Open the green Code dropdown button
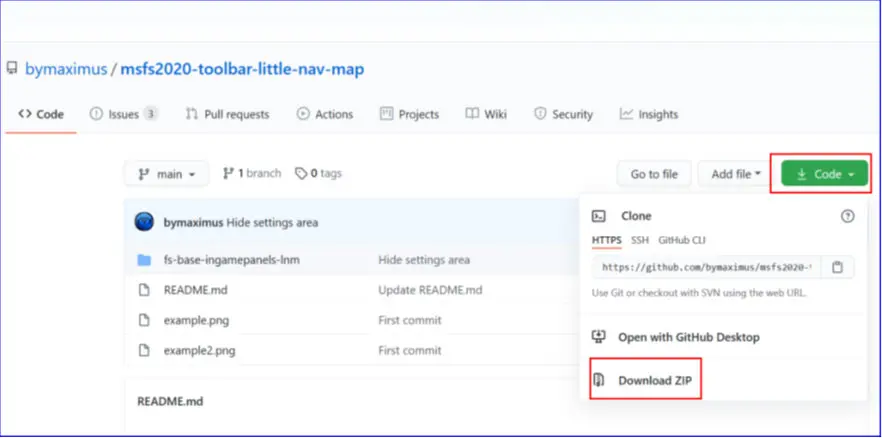 (x=825, y=174)
